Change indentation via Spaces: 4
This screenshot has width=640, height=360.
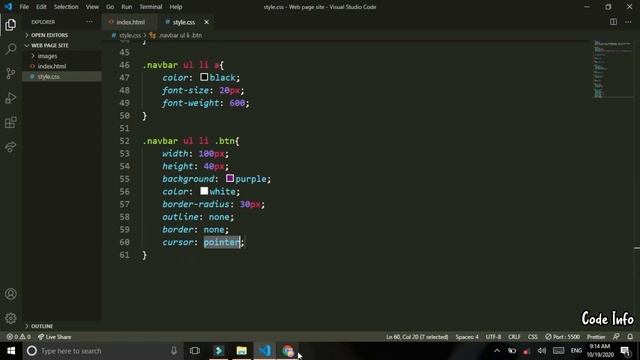(467, 337)
